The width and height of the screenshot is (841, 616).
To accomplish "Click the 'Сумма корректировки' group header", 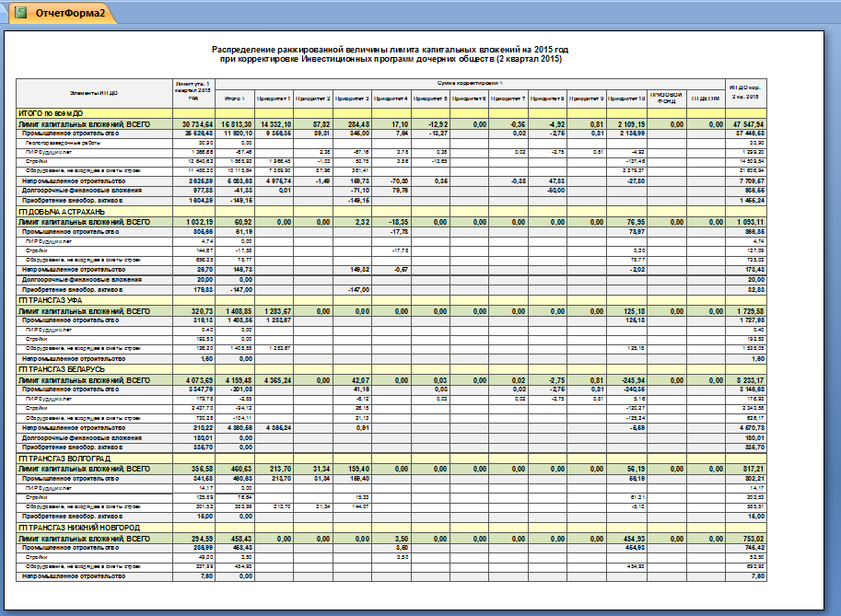I will [470, 84].
